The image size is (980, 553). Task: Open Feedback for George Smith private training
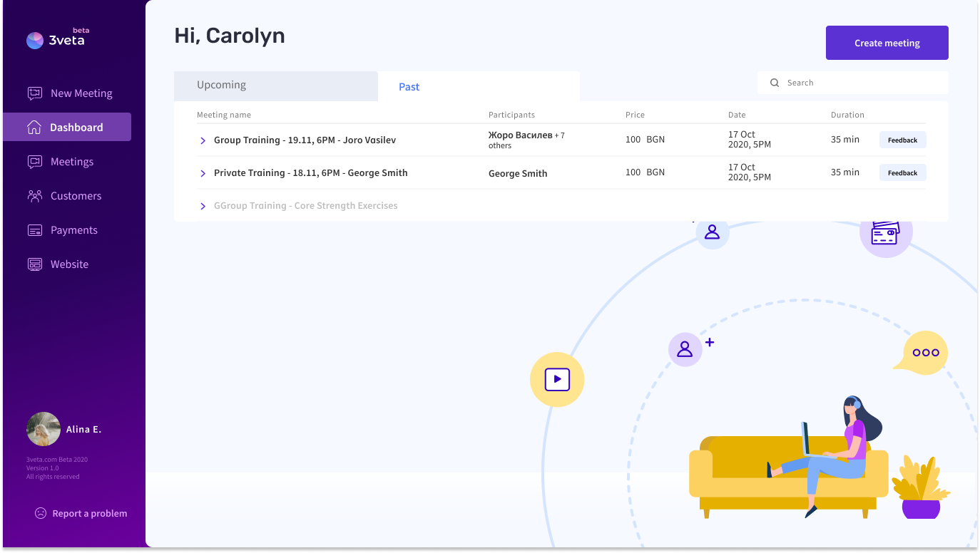tap(902, 173)
